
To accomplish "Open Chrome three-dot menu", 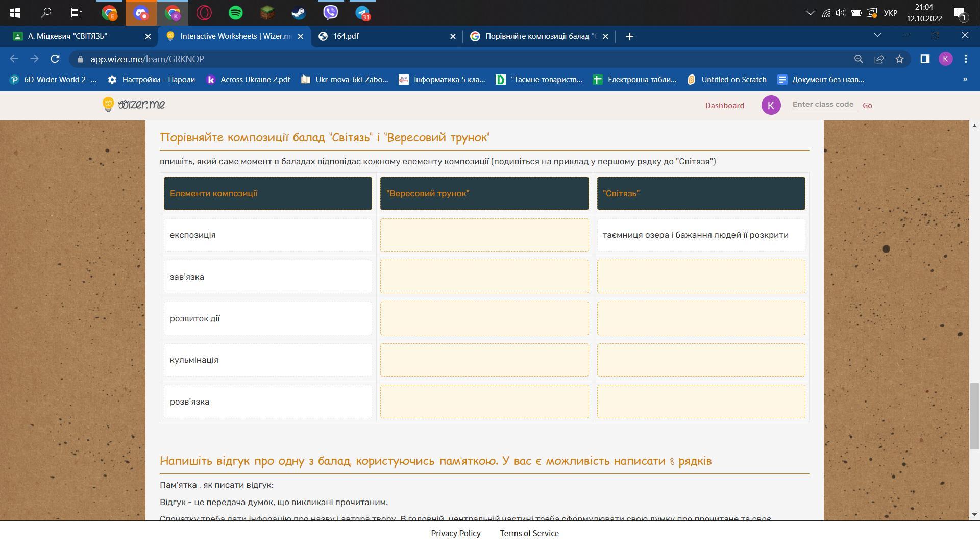I will [x=966, y=59].
